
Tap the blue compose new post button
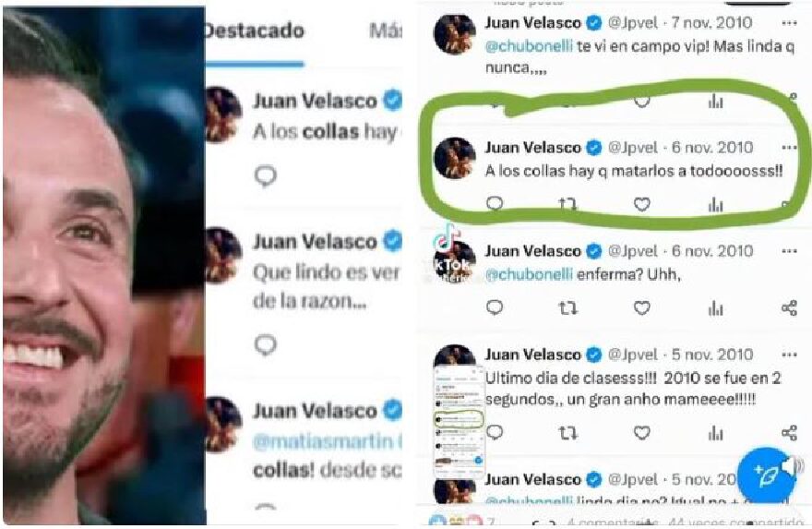point(765,475)
